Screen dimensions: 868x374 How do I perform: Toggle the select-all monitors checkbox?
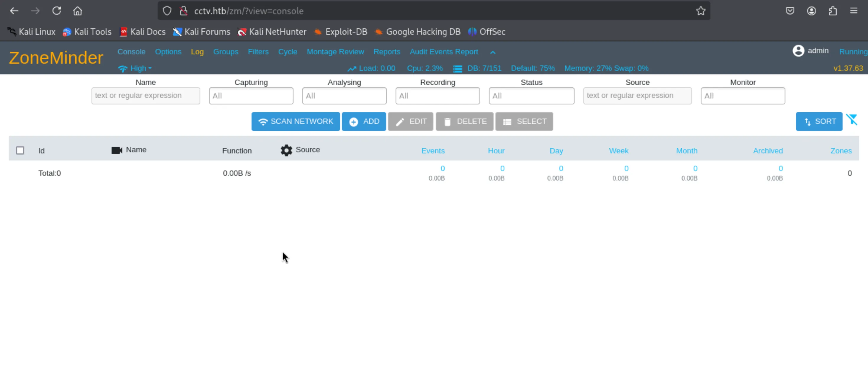click(x=20, y=150)
